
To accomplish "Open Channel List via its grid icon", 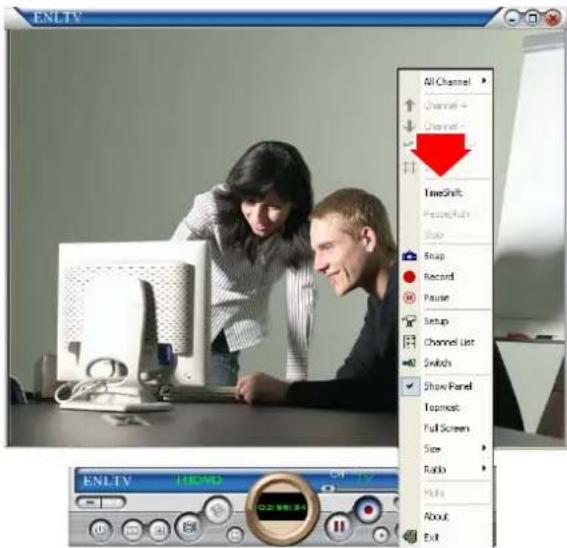I will [409, 342].
